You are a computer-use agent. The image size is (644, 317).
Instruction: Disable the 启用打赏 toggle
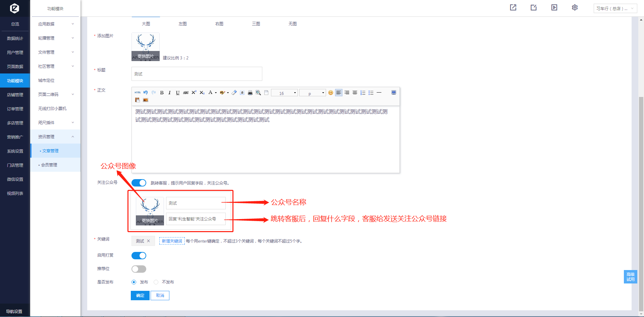click(139, 256)
